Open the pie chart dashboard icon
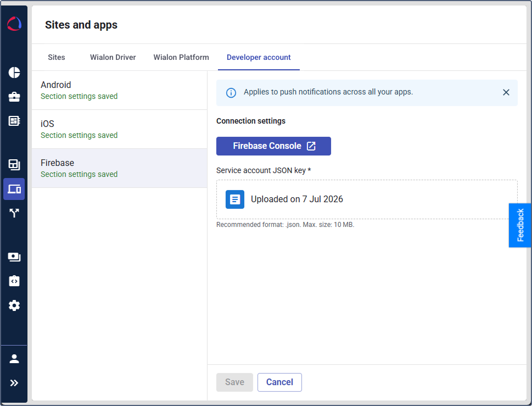 click(14, 73)
